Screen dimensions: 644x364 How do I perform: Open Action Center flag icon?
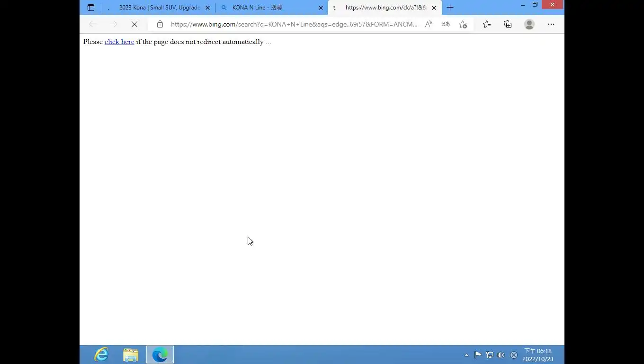pyautogui.click(x=478, y=355)
